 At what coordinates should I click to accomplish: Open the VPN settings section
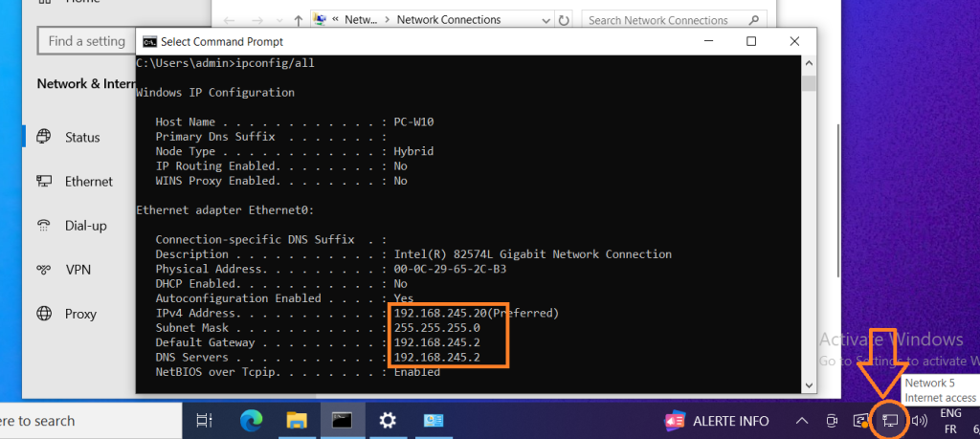(x=78, y=270)
